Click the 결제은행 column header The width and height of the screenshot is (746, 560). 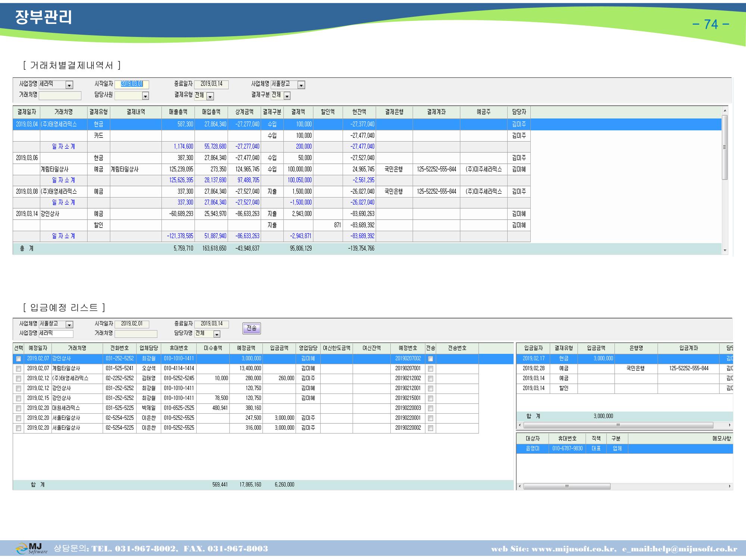[x=394, y=112]
